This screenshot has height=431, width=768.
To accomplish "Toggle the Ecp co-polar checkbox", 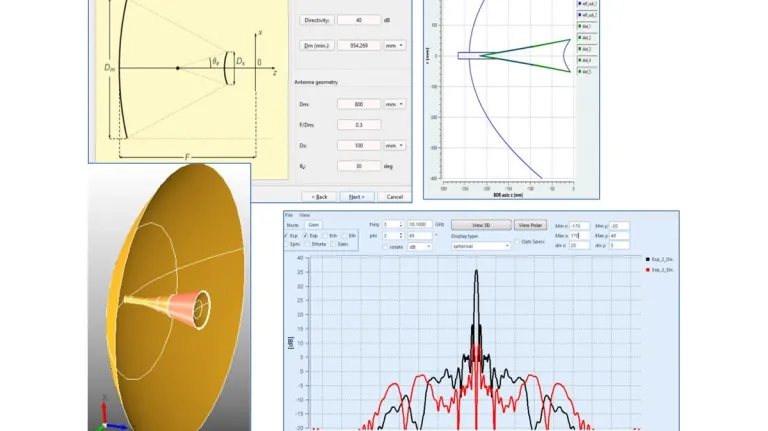I will (x=286, y=236).
